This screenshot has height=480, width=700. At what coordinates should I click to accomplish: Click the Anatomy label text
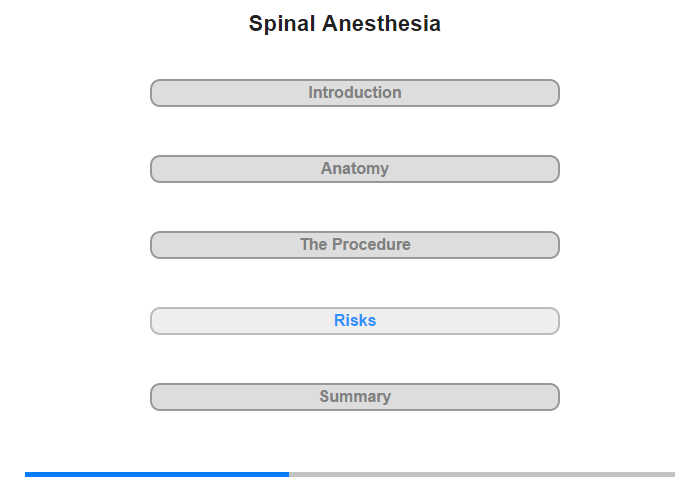tap(355, 168)
